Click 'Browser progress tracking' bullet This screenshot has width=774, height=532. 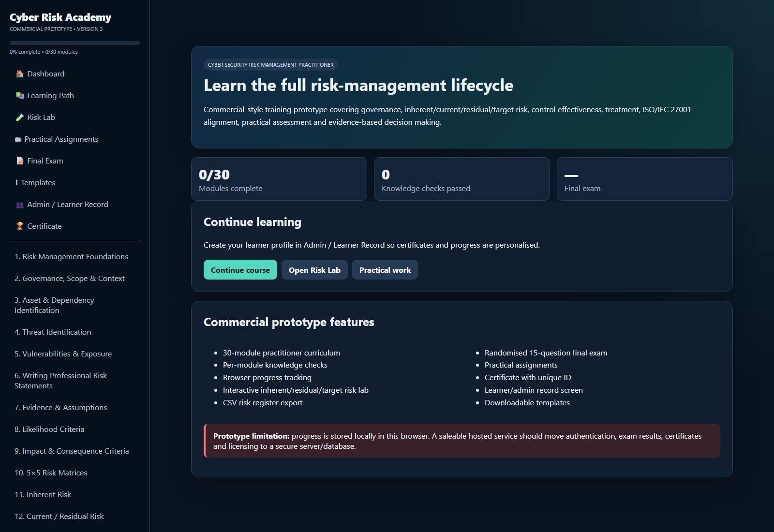coord(267,378)
